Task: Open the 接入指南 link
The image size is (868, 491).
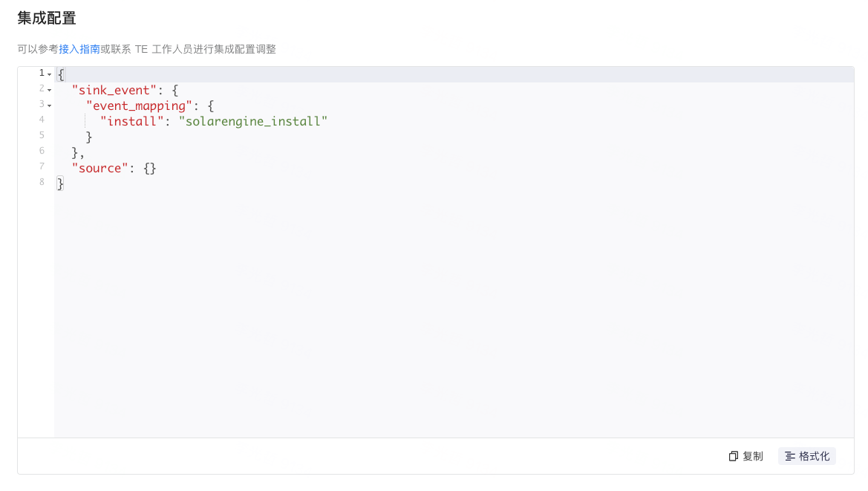Action: coord(79,49)
